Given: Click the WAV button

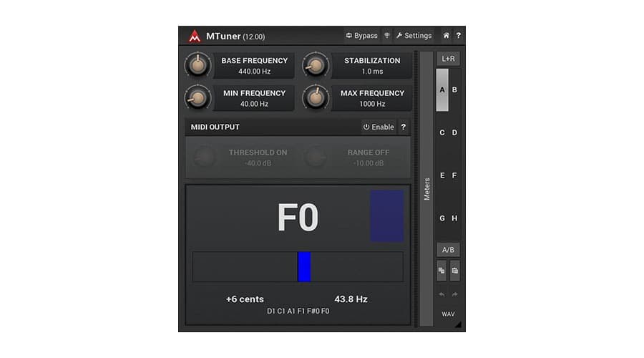Looking at the screenshot, I should pos(448,314).
